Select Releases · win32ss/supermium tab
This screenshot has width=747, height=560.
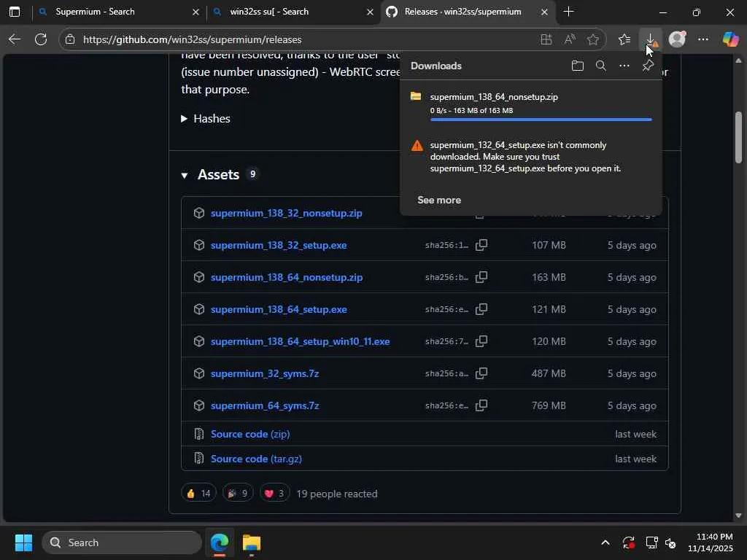(462, 12)
